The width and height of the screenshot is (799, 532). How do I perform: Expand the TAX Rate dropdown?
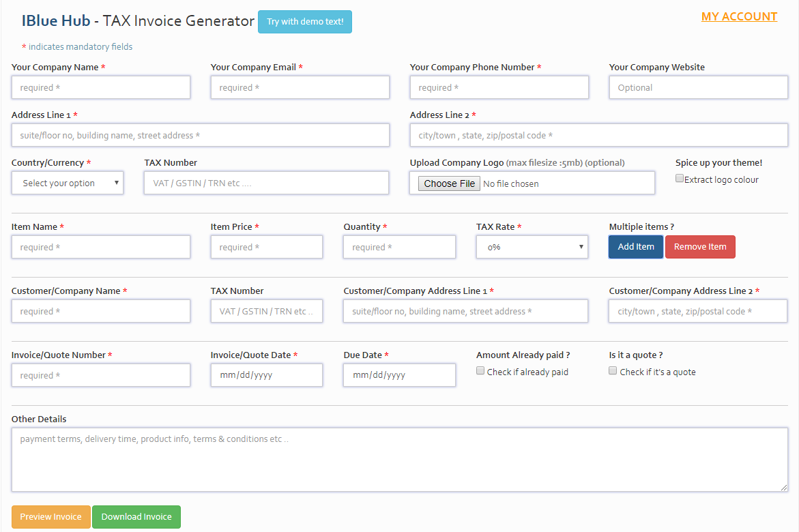pos(532,247)
